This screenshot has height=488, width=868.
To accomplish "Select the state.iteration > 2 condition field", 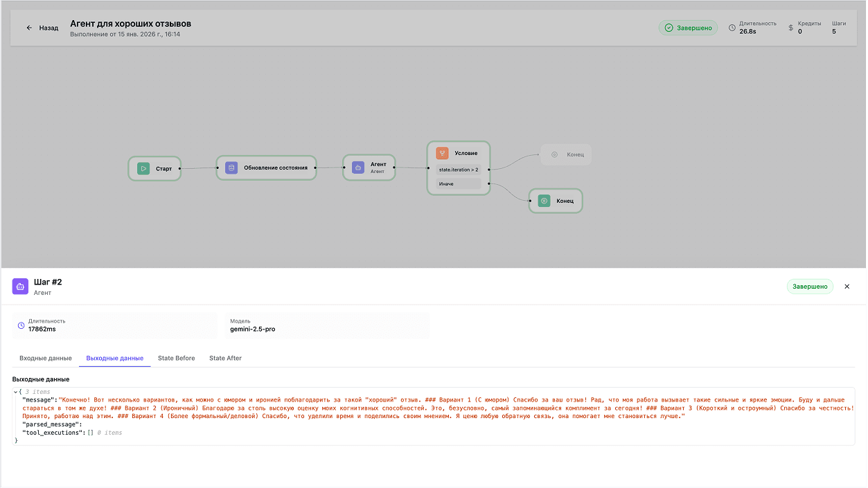I will tap(459, 169).
